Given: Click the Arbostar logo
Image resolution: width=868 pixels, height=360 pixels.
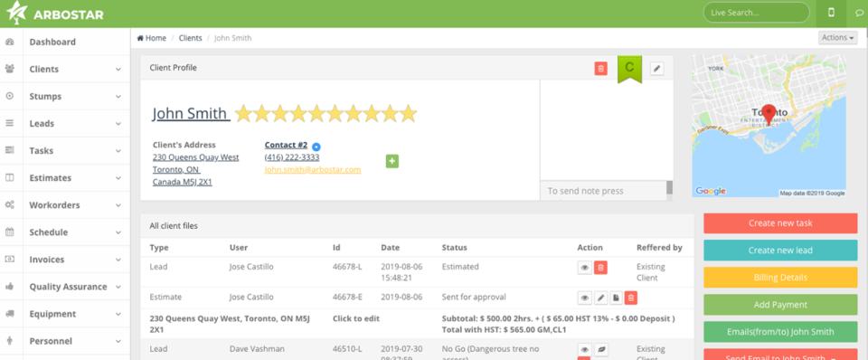Looking at the screenshot, I should click(55, 14).
